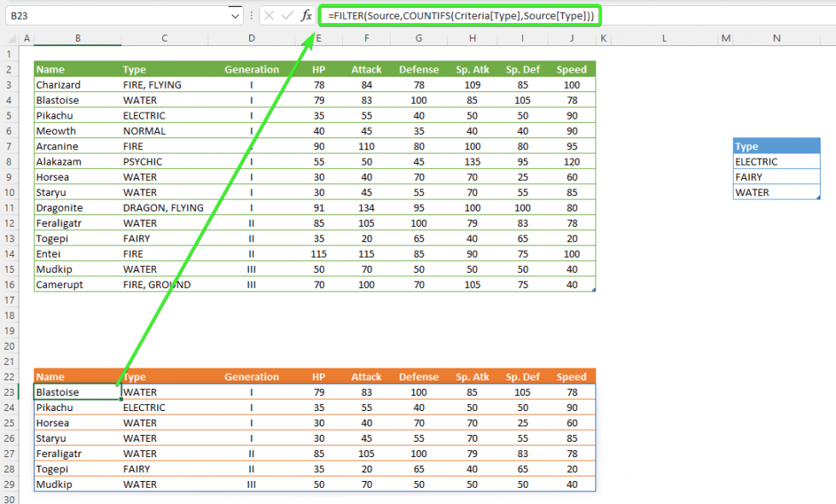Select column E header
The width and height of the screenshot is (836, 504).
[x=318, y=38]
